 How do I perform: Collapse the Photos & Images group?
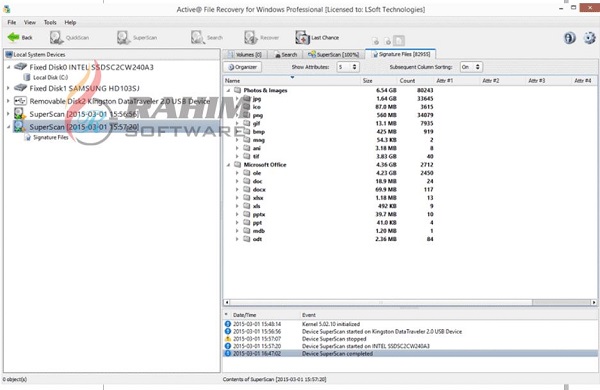click(x=228, y=90)
